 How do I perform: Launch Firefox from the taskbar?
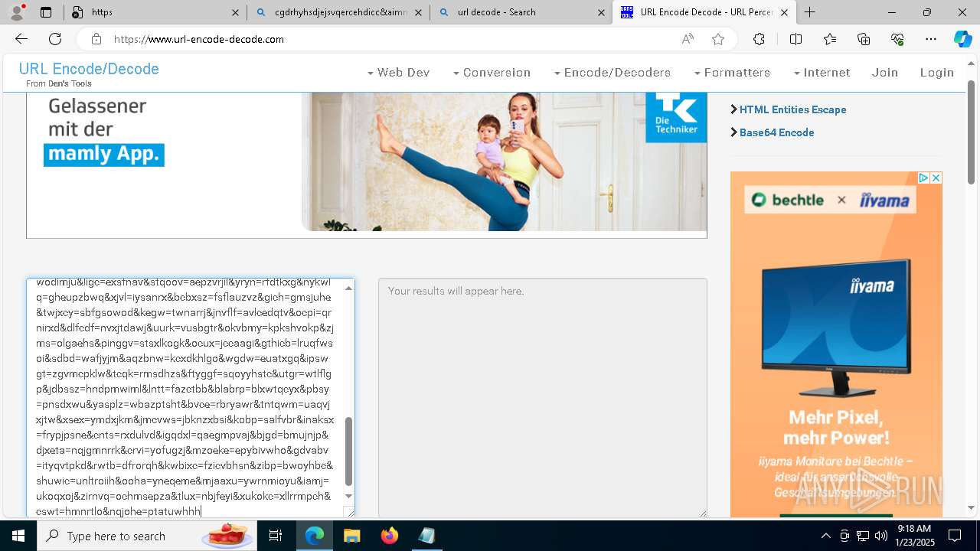[x=389, y=536]
